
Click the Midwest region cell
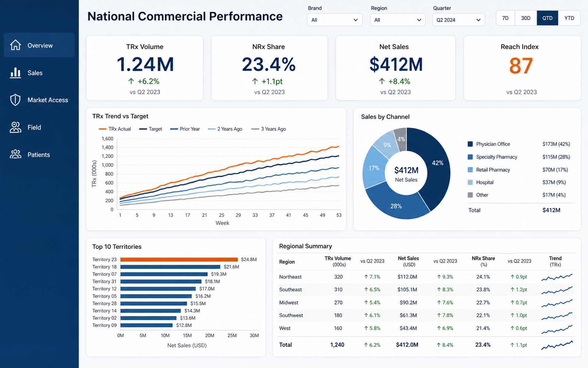pos(288,302)
